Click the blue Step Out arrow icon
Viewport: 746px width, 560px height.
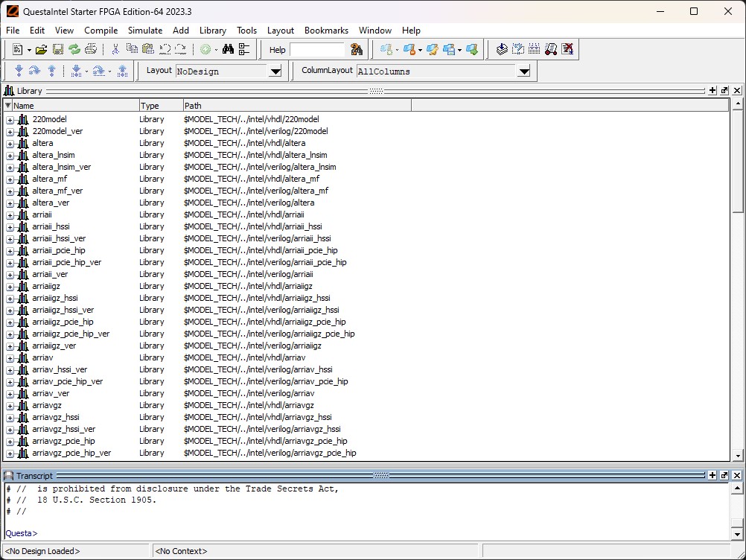tap(52, 71)
